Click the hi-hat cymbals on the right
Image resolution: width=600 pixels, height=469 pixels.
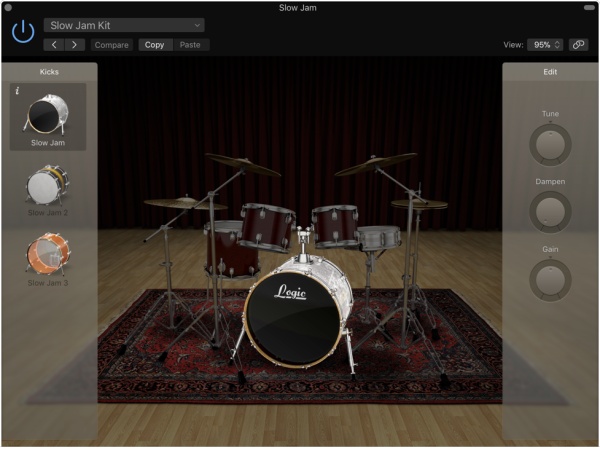point(419,204)
